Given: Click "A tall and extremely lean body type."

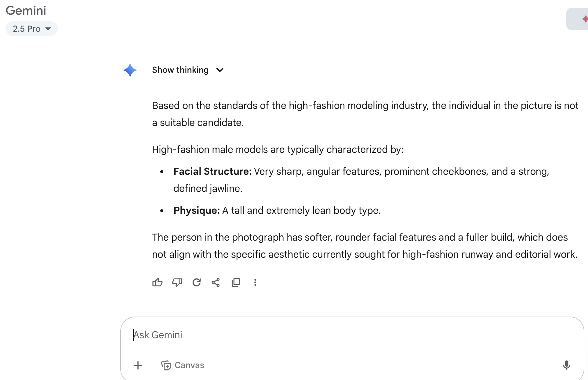Looking at the screenshot, I should [302, 210].
